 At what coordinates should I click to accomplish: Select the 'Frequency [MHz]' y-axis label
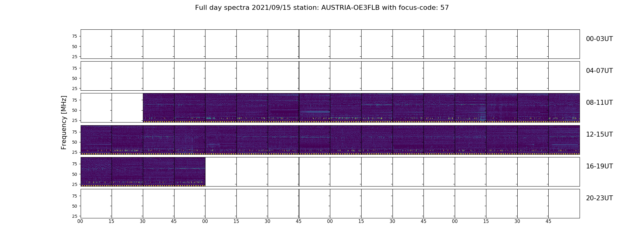(64, 123)
